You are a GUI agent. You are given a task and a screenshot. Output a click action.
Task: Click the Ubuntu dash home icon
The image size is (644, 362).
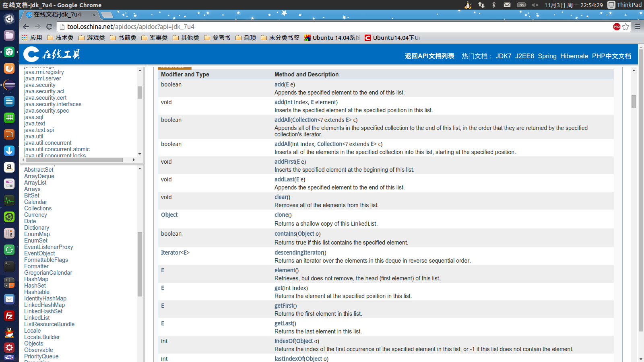tap(9, 19)
